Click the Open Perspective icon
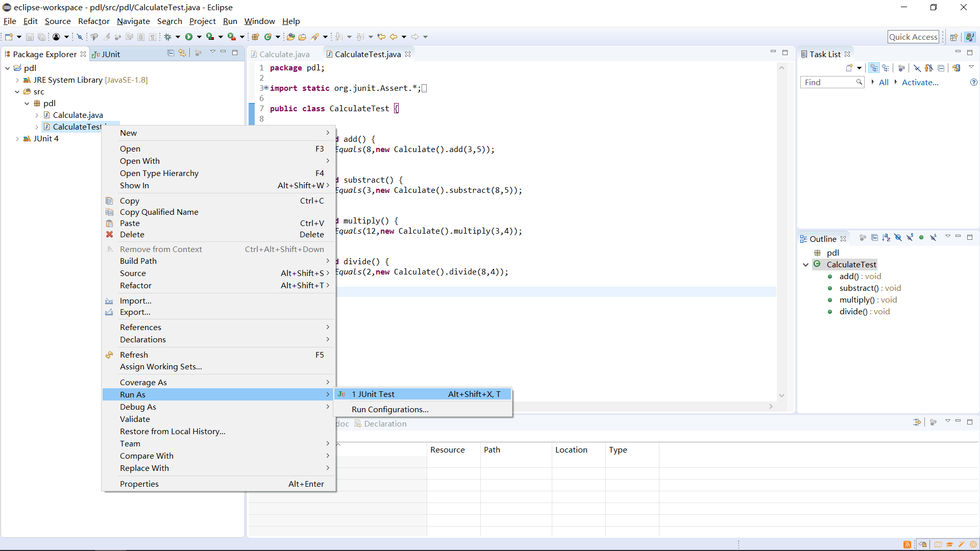 click(953, 37)
